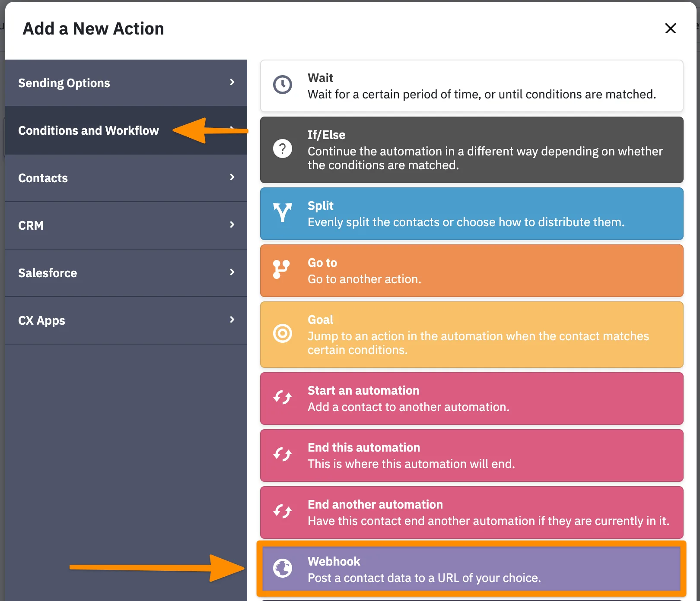Click the End this automation icon
700x601 pixels.
(283, 455)
